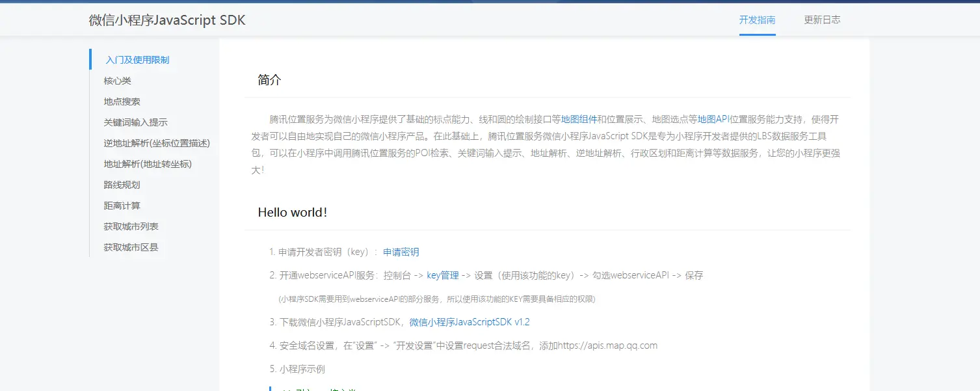The height and width of the screenshot is (391, 980).
Task: Select 逆地址解析(坐标位置描述) sidebar item
Action: coord(157,143)
